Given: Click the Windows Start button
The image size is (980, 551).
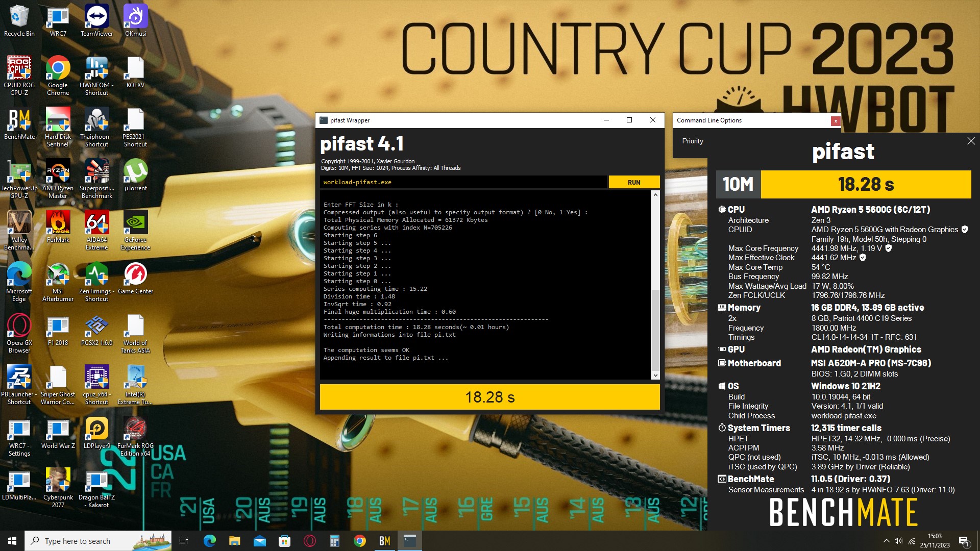Looking at the screenshot, I should (x=12, y=541).
